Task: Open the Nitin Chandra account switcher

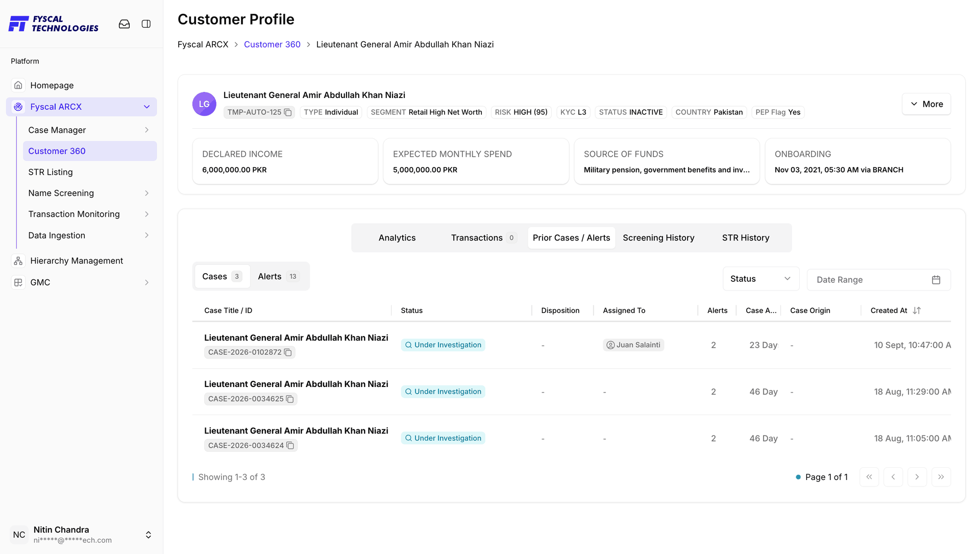Action: coord(148,535)
